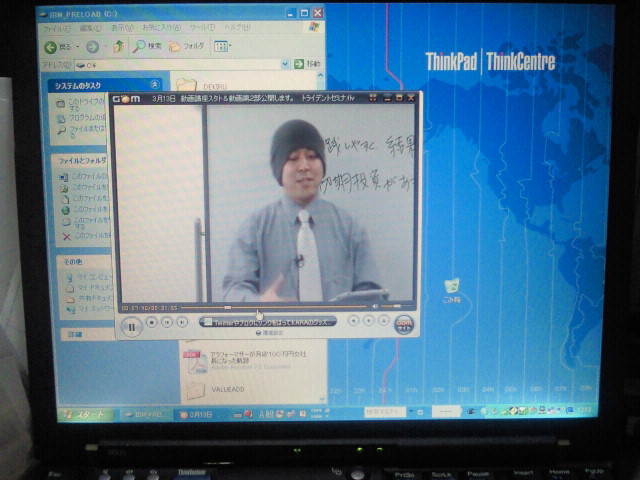Stop playback in GOM Player
The height and width of the screenshot is (480, 640).
[152, 322]
